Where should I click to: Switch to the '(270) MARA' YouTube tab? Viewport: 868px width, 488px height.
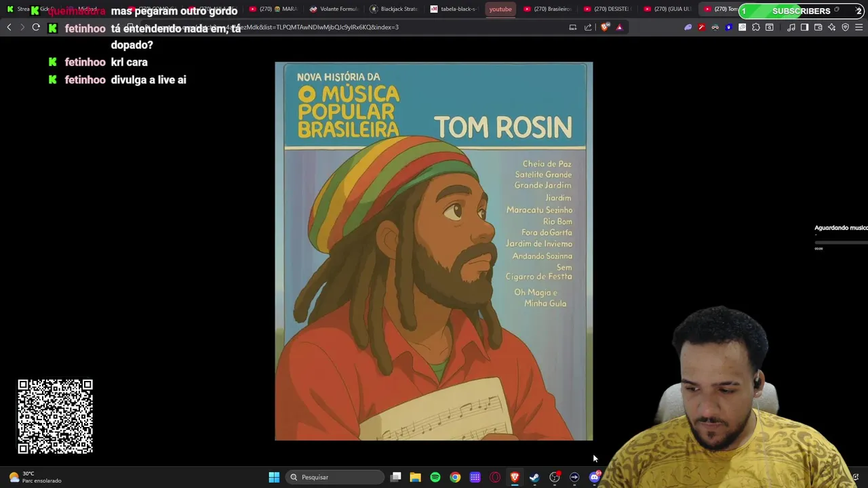pos(274,9)
